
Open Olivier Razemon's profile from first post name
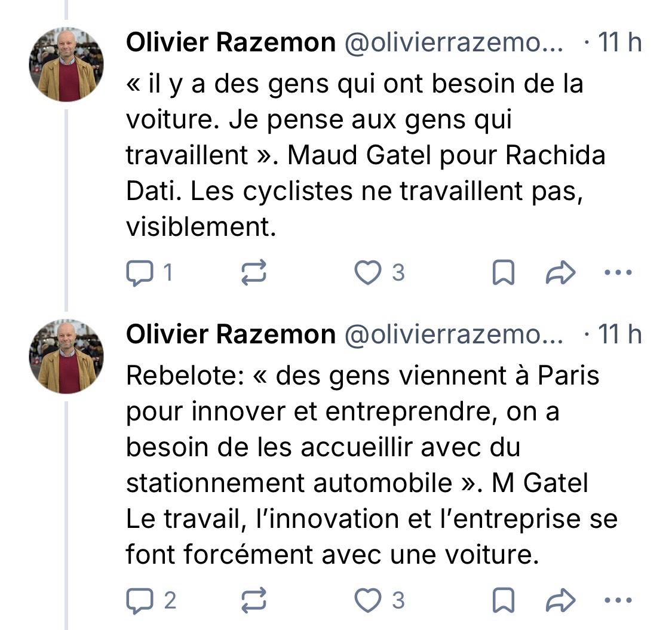(231, 43)
